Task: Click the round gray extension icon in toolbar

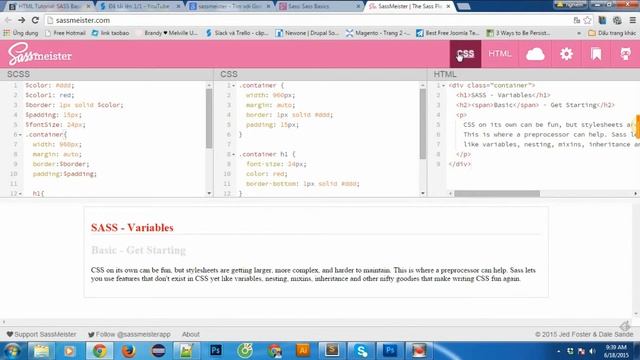Action: coord(617,20)
